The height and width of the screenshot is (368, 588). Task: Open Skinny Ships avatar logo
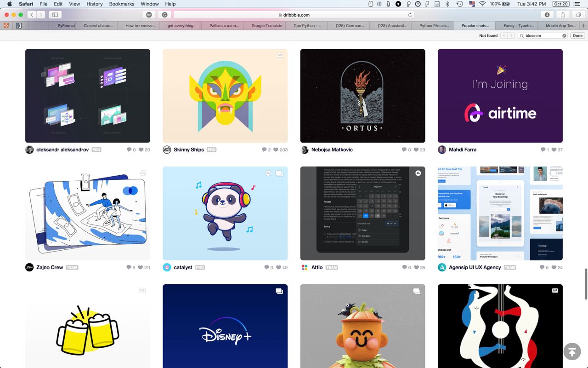click(x=167, y=149)
